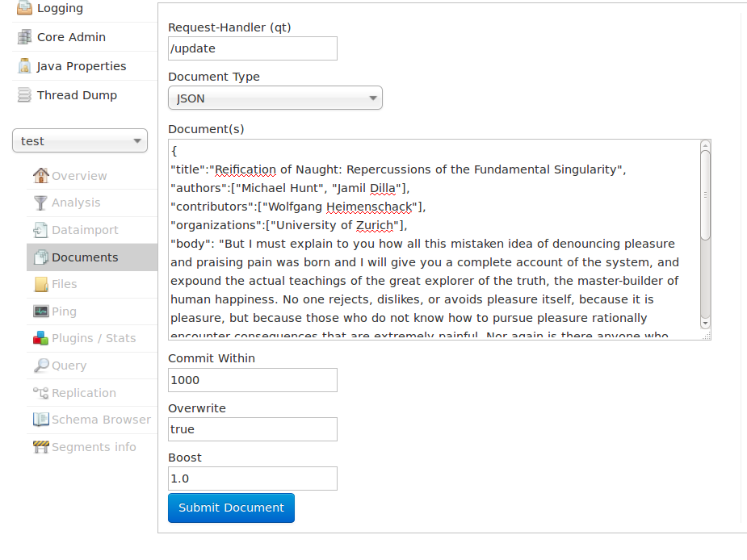
Task: Click the textarea scroll down arrow
Action: (x=705, y=324)
